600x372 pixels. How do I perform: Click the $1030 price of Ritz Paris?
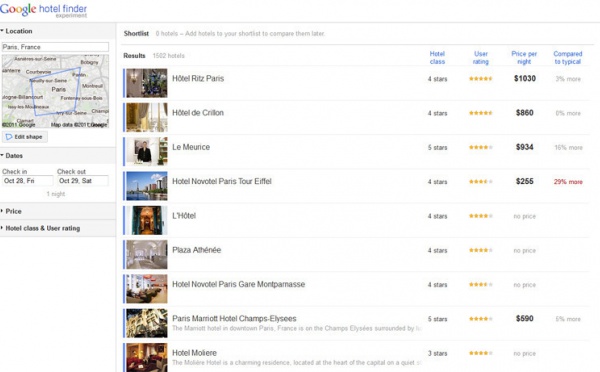tap(525, 78)
